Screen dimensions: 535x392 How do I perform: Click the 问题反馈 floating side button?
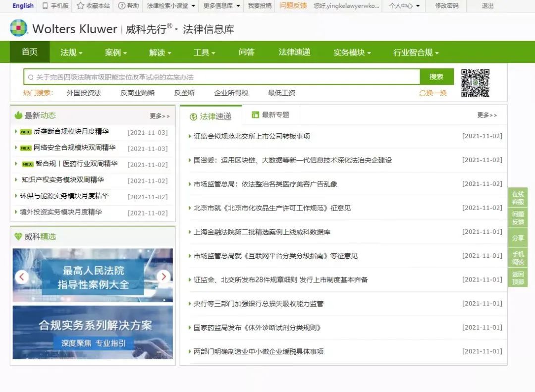click(x=518, y=218)
